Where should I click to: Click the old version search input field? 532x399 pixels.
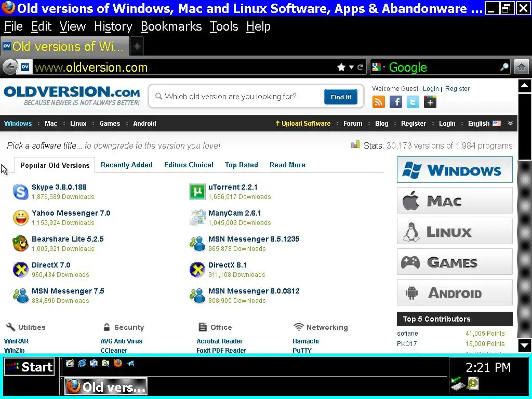(x=237, y=97)
